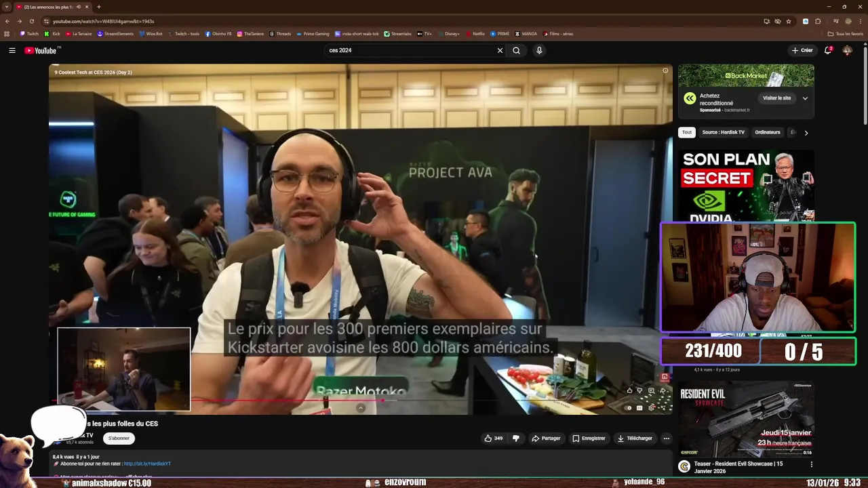Image resolution: width=868 pixels, height=488 pixels.
Task: Toggle the autoplay switch in the player
Action: point(628,408)
